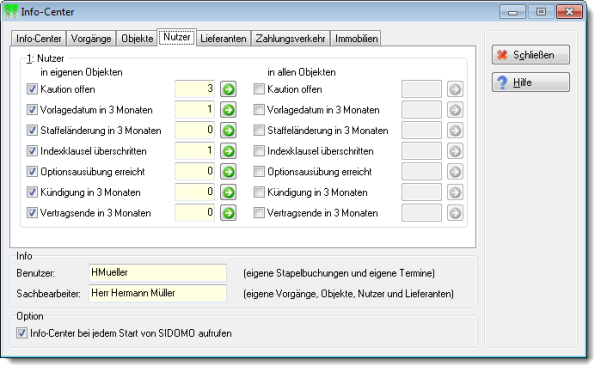Uncheck Kaution offen in eigenen Objekten
This screenshot has width=600, height=371.
click(x=32, y=89)
